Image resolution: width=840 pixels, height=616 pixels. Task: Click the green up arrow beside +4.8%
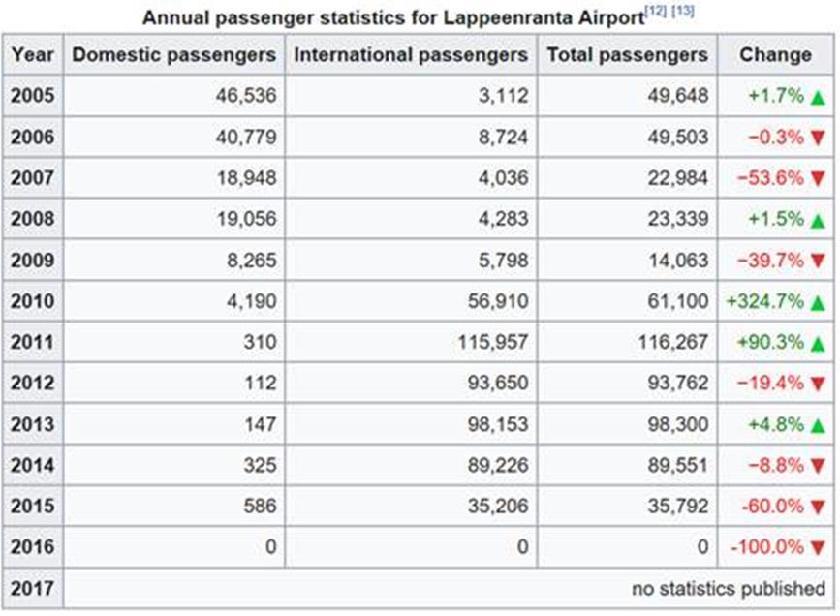click(x=818, y=426)
